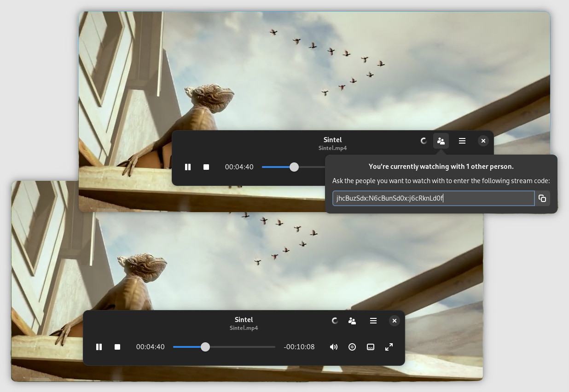Click buffering spinner in front window
The image size is (569, 392).
coord(335,321)
